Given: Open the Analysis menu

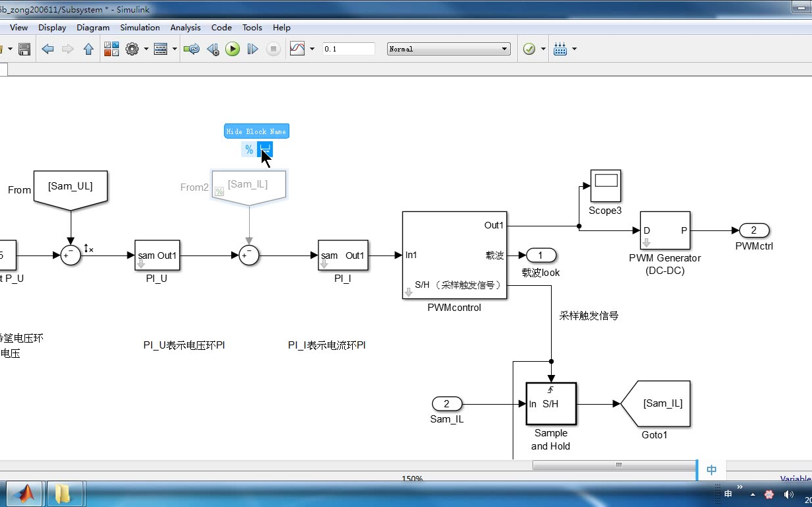Looking at the screenshot, I should [x=186, y=28].
